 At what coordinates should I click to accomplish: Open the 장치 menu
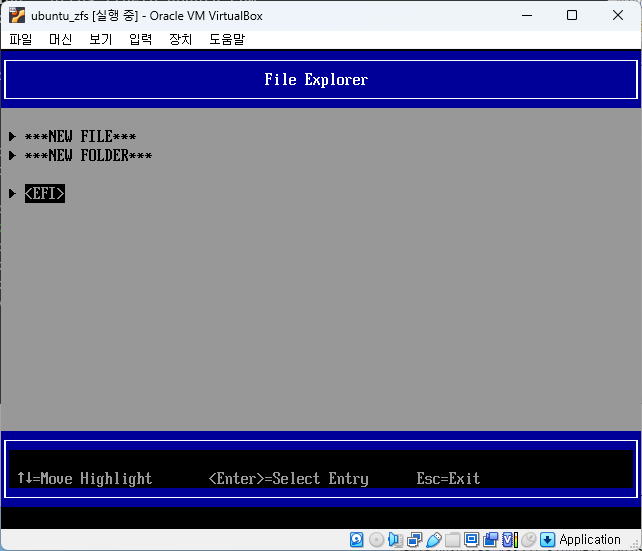[180, 39]
